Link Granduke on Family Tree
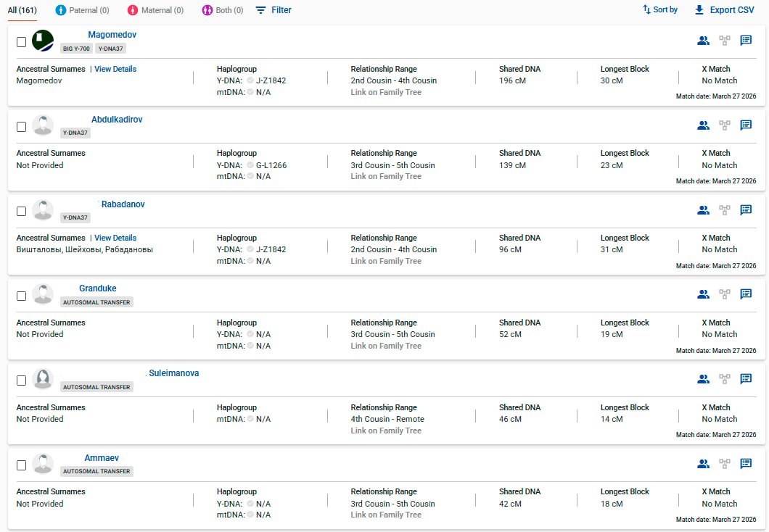Image resolution: width=769 pixels, height=532 pixels. point(386,346)
